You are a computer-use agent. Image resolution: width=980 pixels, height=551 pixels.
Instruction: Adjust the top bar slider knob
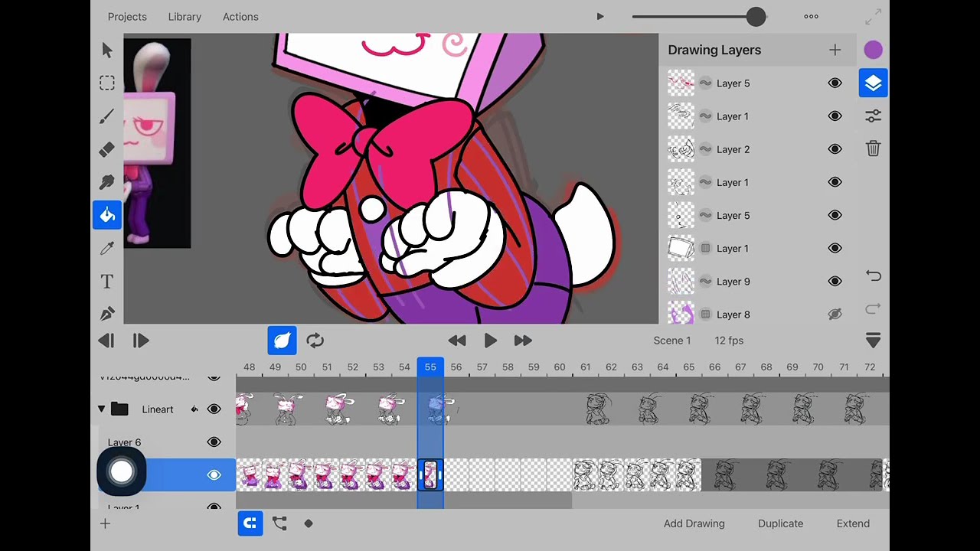coord(756,16)
